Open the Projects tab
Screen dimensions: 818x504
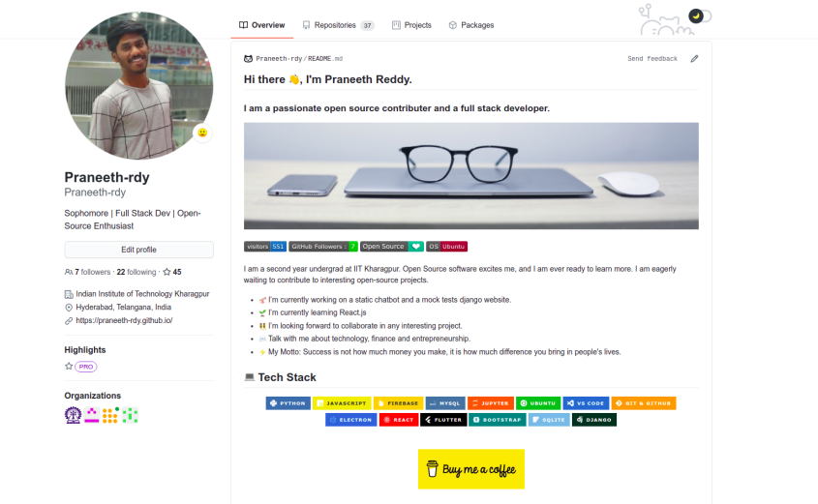point(411,25)
